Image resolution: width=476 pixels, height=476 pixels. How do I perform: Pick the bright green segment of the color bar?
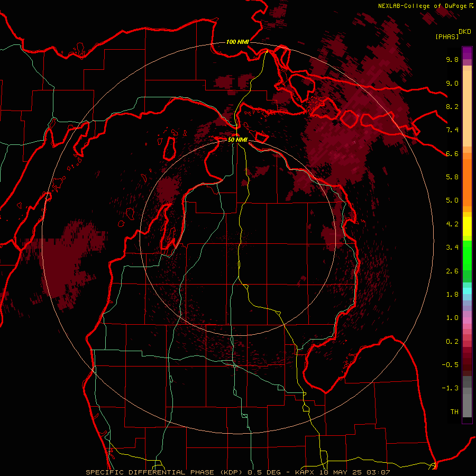point(467,255)
